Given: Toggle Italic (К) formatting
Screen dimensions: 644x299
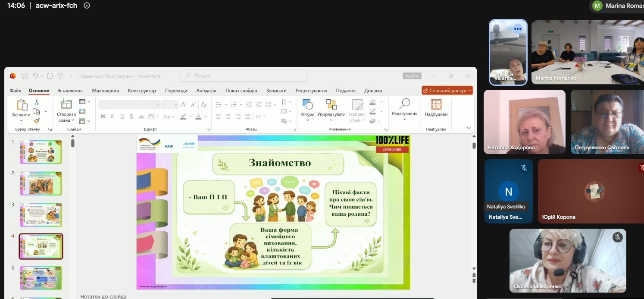Looking at the screenshot, I should 113,116.
